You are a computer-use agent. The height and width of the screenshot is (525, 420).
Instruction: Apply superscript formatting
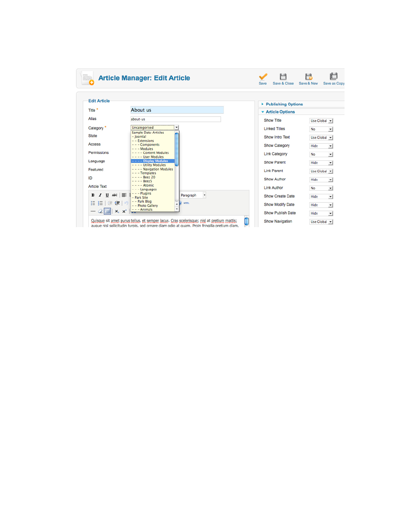coord(124,211)
